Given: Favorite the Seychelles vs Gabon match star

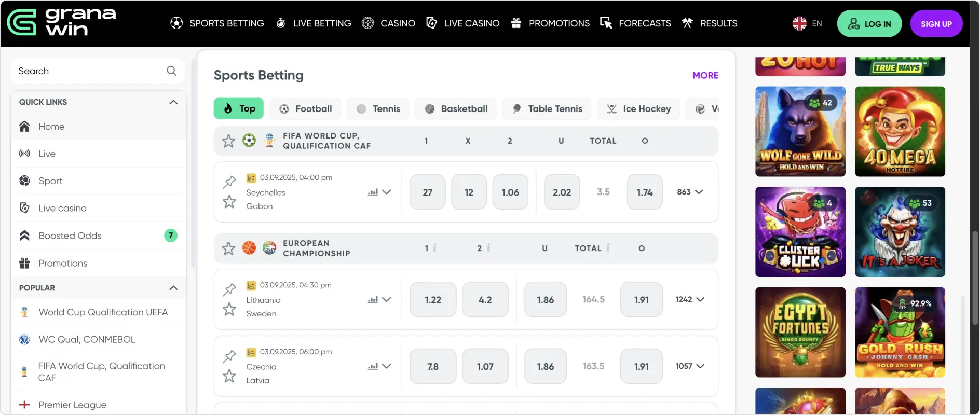Looking at the screenshot, I should click(229, 201).
